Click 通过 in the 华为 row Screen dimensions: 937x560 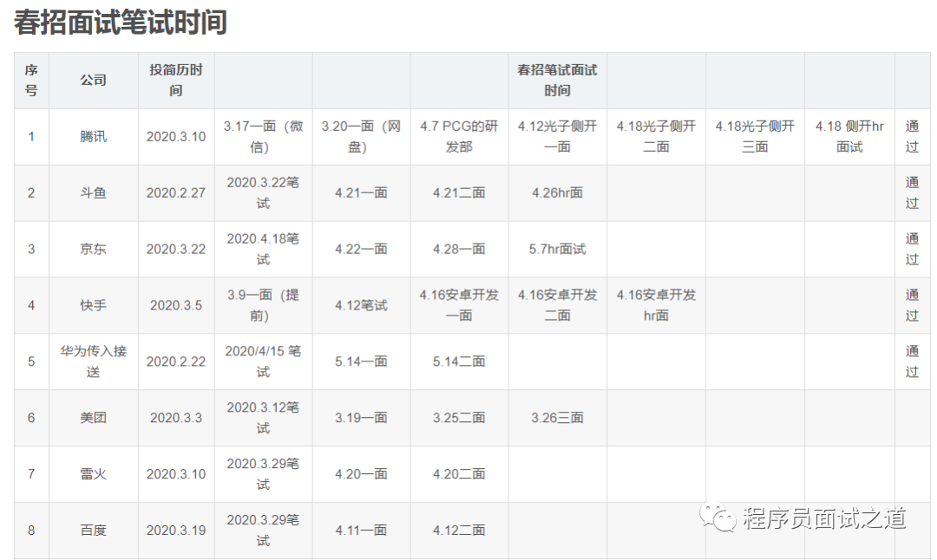(x=912, y=361)
